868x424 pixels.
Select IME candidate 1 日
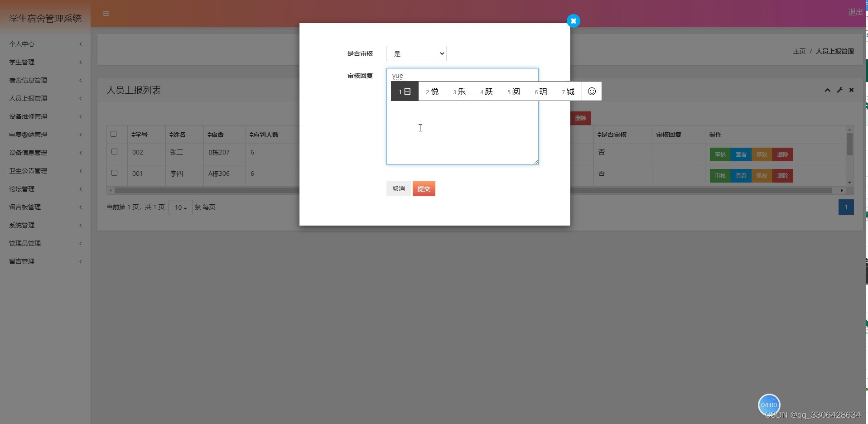pos(405,92)
